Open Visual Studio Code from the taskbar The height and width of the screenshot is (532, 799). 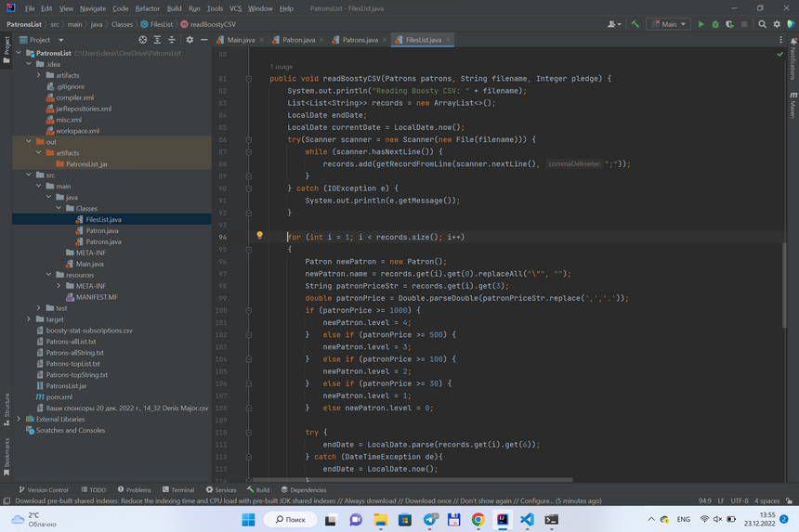click(527, 520)
